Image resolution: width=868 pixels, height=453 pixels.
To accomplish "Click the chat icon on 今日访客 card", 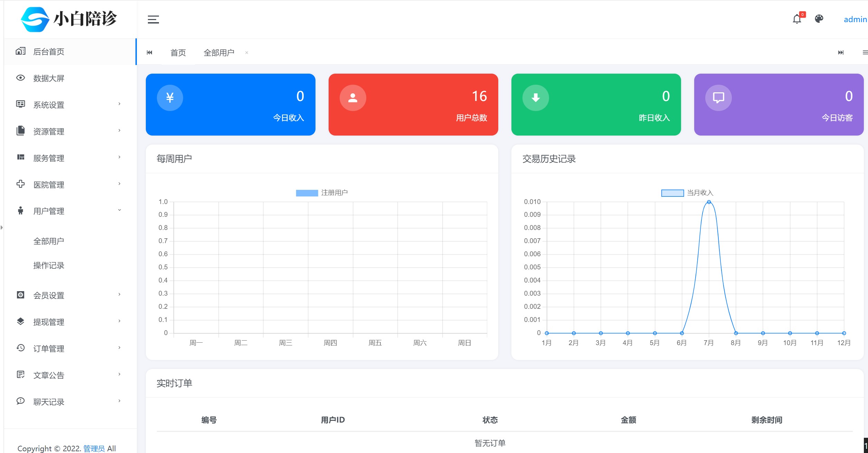I will (718, 98).
